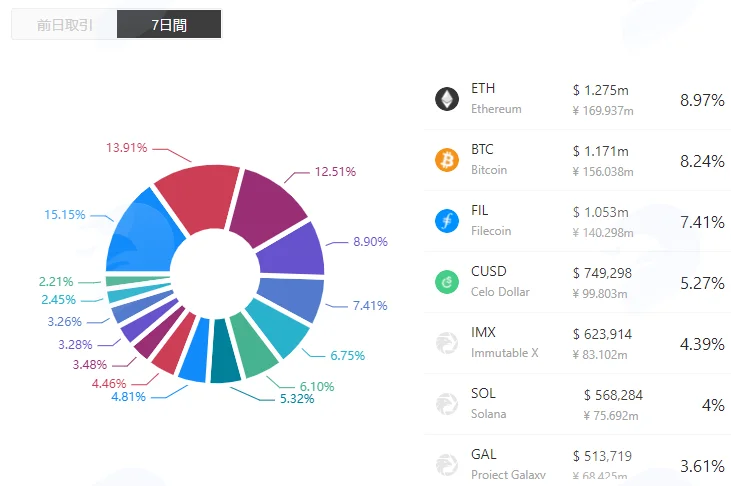The image size is (731, 486).
Task: Open the Ethereum name link
Action: coord(496,109)
